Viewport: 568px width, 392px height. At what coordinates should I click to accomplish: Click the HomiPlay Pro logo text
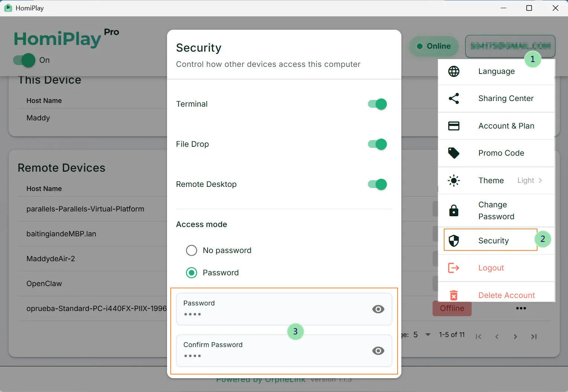pos(66,38)
